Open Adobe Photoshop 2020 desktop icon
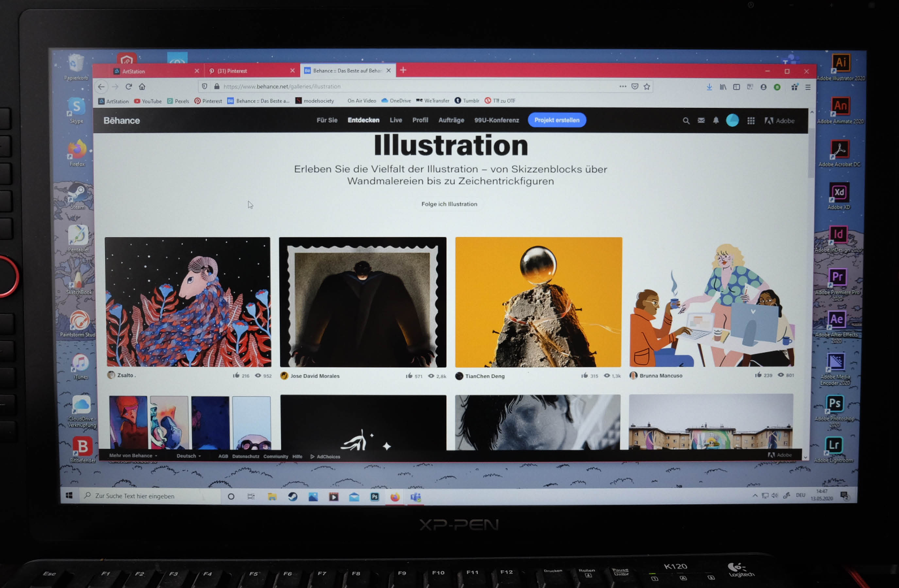 [834, 411]
